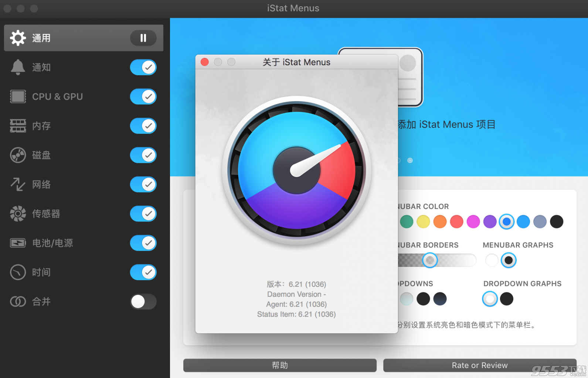588x378 pixels.
Task: Toggle the 电池/电源 switch
Action: coord(143,243)
